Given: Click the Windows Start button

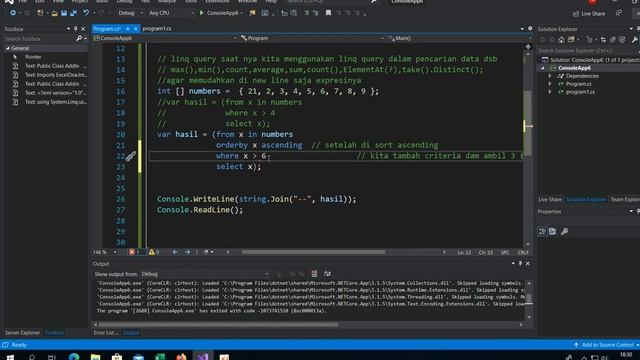Looking at the screenshot, I should [11, 357].
